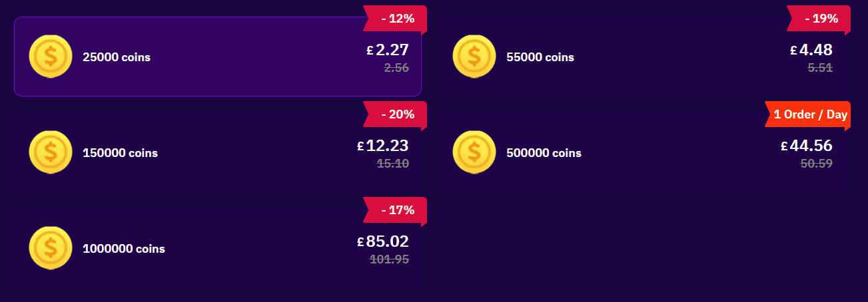Click the £4.48 price
The width and height of the screenshot is (868, 302).
click(811, 50)
